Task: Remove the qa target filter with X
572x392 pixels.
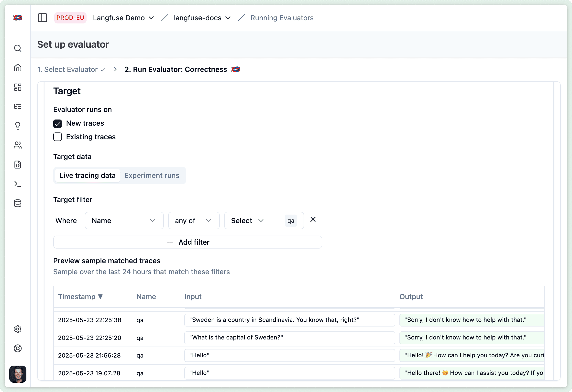Action: pyautogui.click(x=313, y=219)
